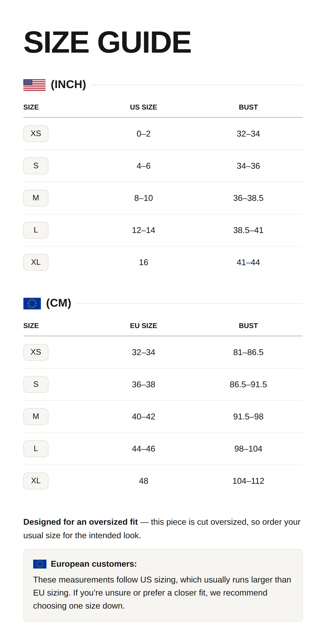This screenshot has height=644, width=326.
Task: Select the M badge in inch table
Action: pyautogui.click(x=36, y=198)
